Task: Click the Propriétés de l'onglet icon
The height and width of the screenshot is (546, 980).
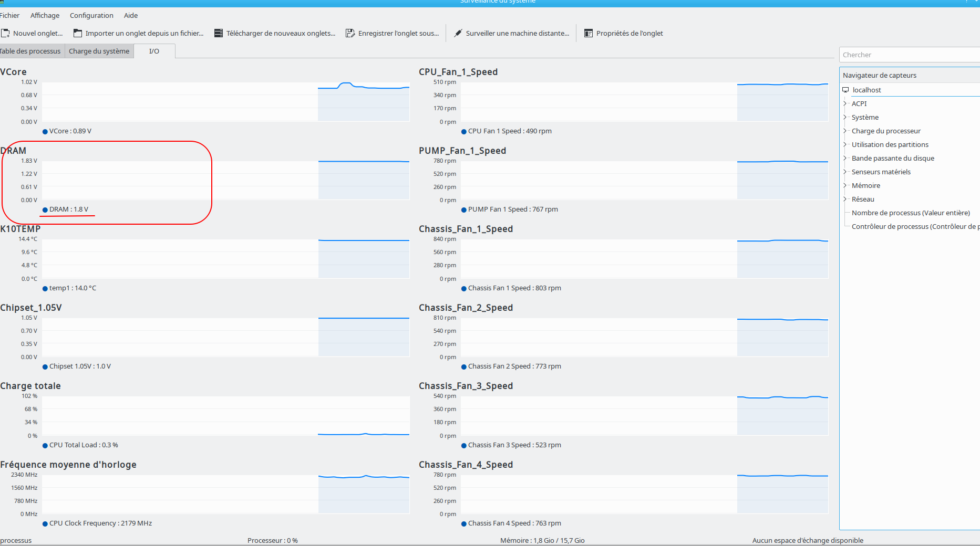Action: 589,33
